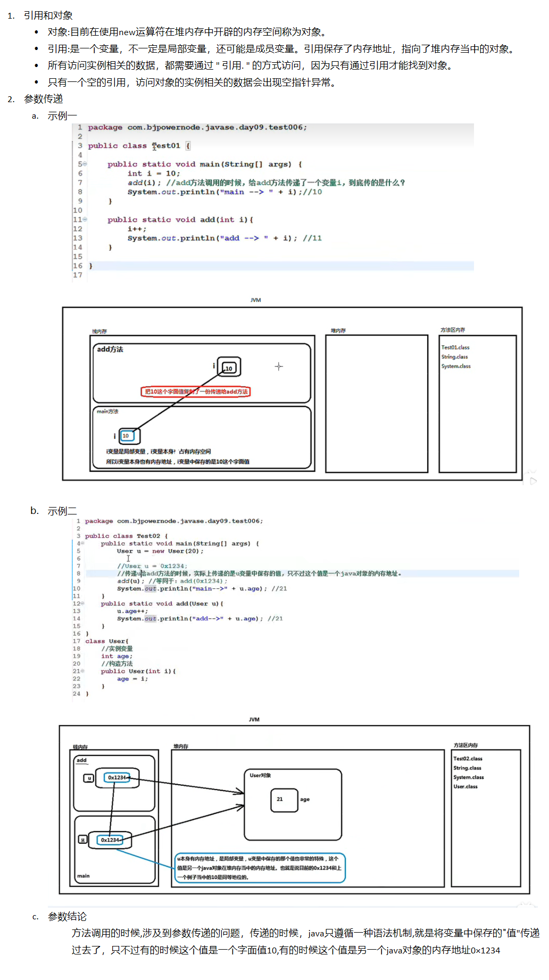Click 'Test02.class' in method area

(468, 759)
